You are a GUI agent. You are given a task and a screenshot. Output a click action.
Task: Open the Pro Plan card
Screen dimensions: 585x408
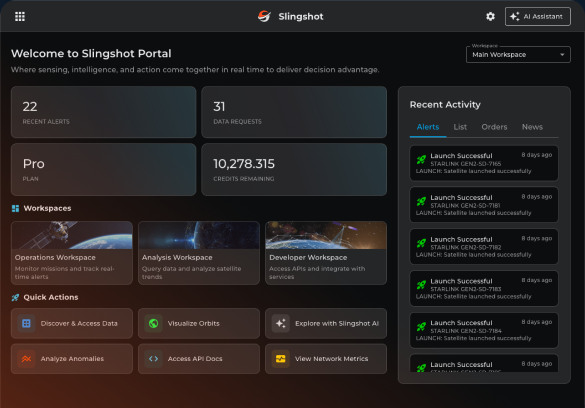(x=103, y=170)
